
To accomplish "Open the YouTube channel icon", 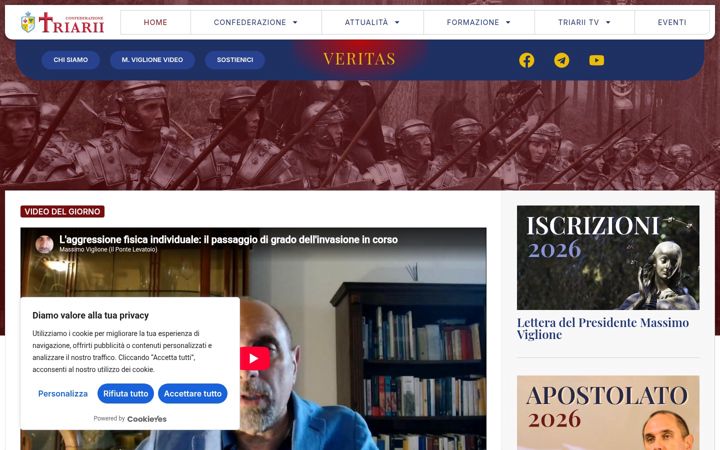I will (x=596, y=60).
